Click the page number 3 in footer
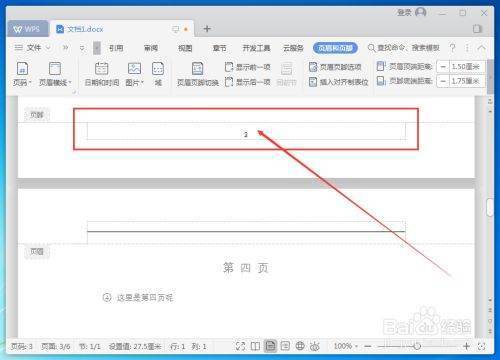 [246, 135]
